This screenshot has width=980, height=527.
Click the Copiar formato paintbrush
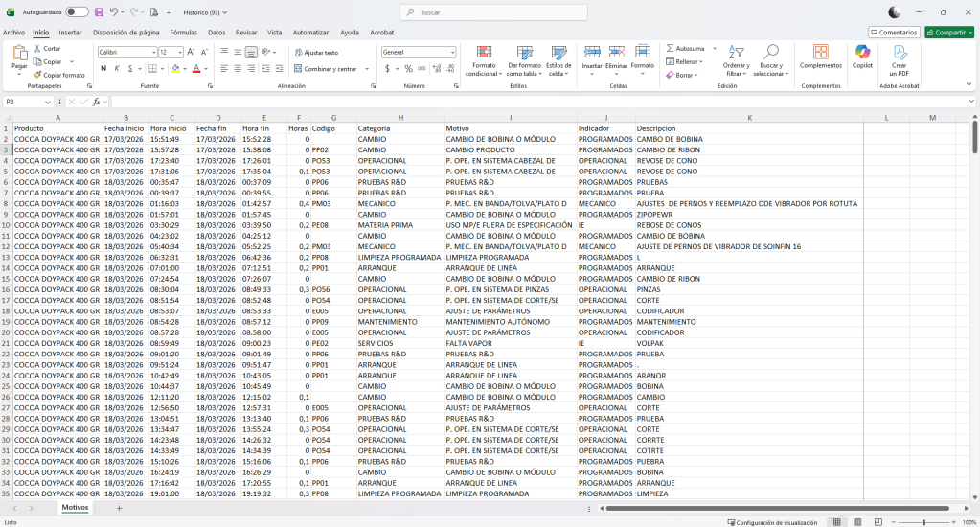coord(37,75)
